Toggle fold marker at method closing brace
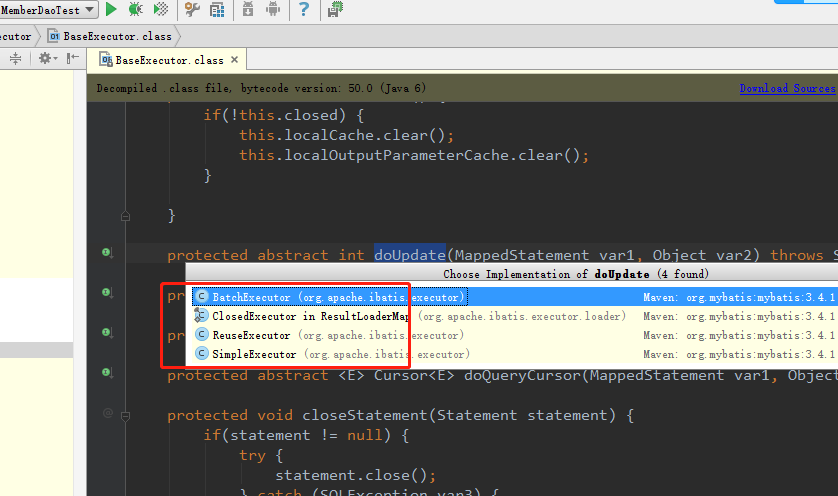 [126, 216]
